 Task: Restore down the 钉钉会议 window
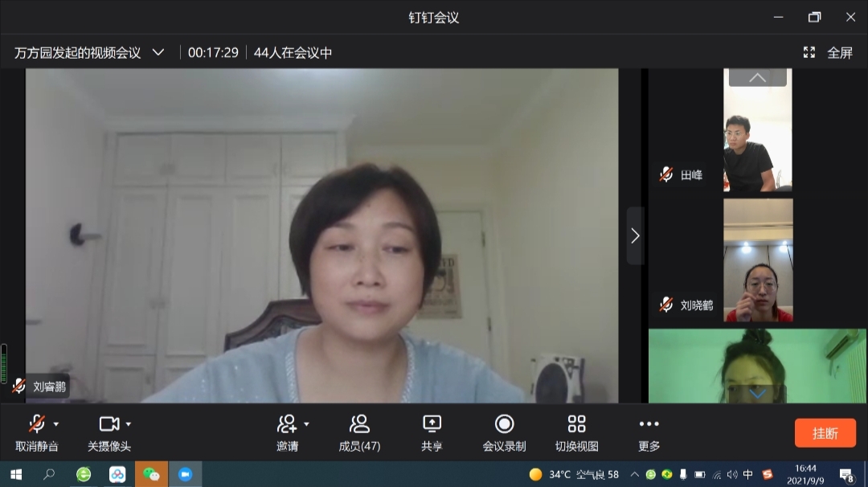tap(814, 17)
